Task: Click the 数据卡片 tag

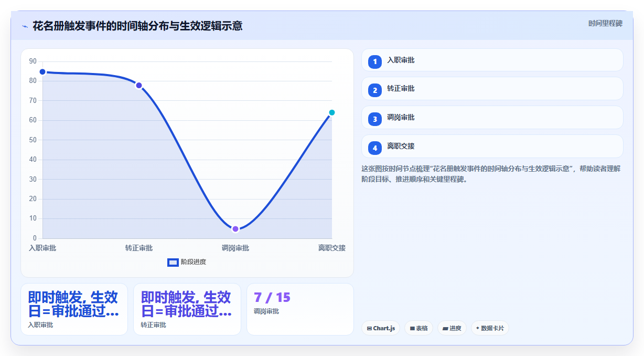Action: (490, 328)
